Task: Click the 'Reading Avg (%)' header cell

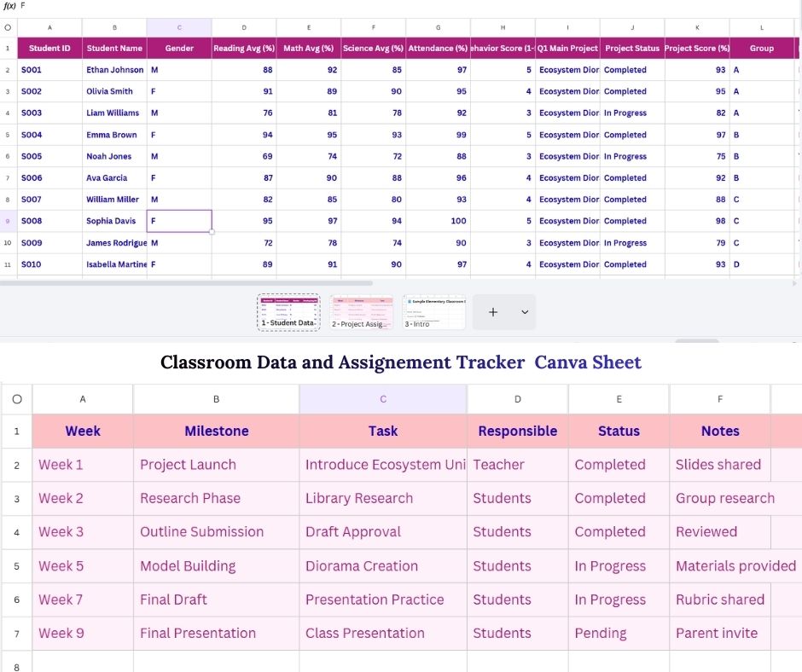Action: coord(244,48)
